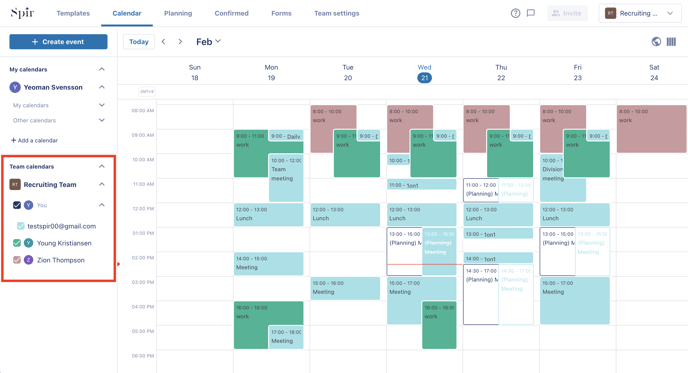The height and width of the screenshot is (373, 688).
Task: Go to previous week arrow
Action: (x=163, y=42)
